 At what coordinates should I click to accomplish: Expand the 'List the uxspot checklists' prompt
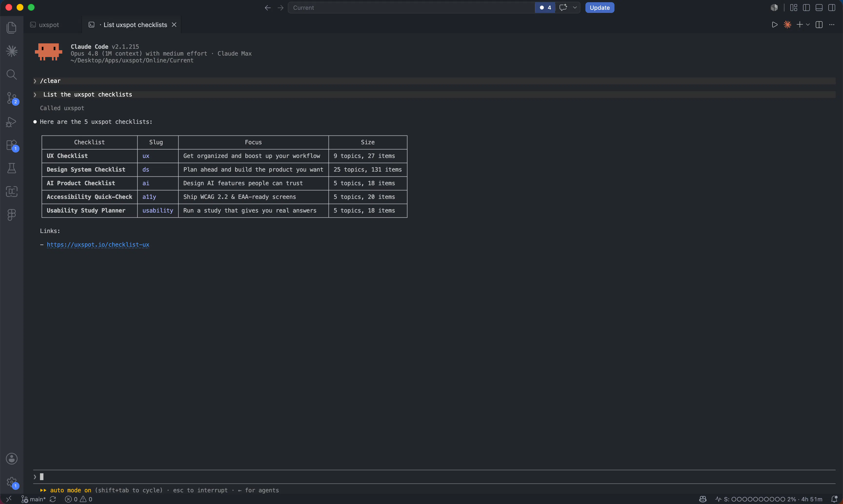[35, 94]
